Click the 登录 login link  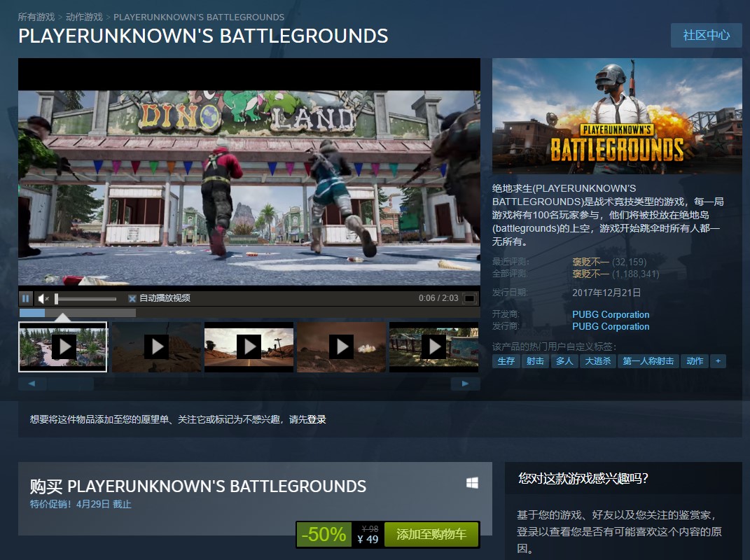pyautogui.click(x=317, y=419)
